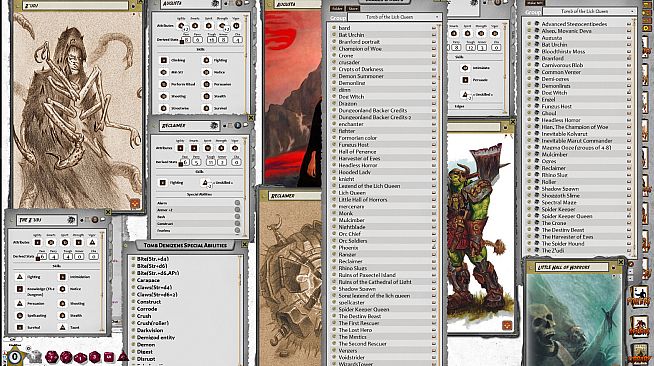Open Champion of Woe image entry
Screen dimensions: 654x366
(x=360, y=49)
